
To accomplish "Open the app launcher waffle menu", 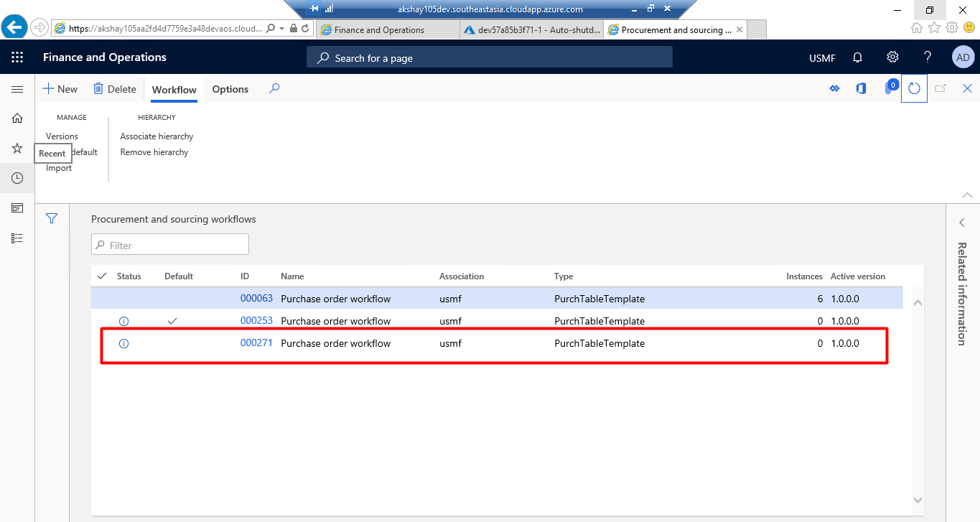I will (17, 57).
